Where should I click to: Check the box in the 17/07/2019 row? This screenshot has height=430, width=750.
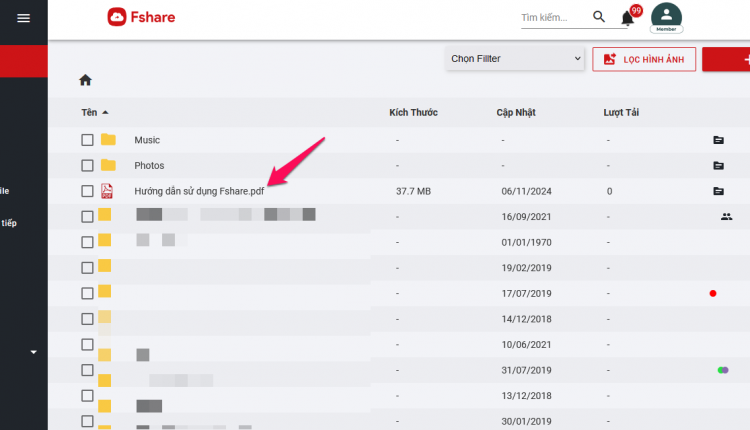tap(87, 293)
